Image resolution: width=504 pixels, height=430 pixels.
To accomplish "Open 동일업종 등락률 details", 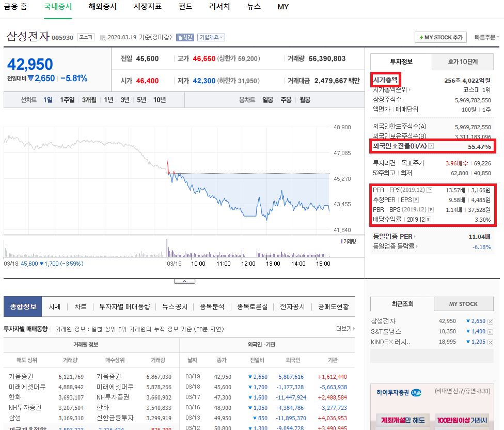I will [395, 247].
